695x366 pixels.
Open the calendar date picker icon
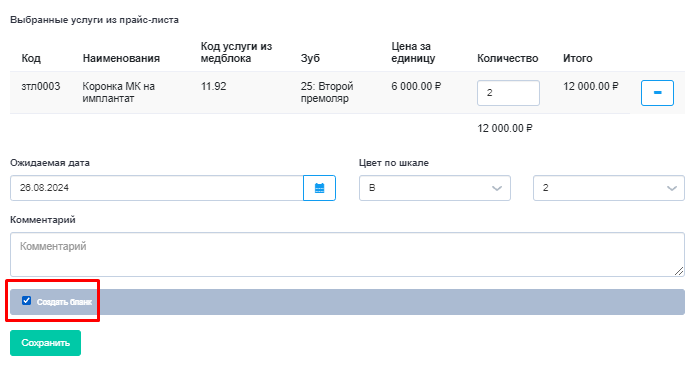(x=319, y=188)
